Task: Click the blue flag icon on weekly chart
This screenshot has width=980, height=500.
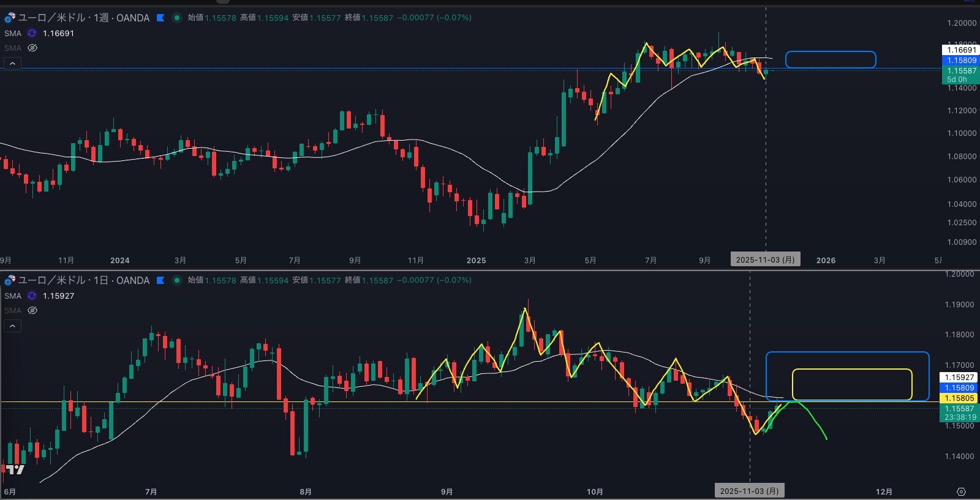Action: point(160,18)
